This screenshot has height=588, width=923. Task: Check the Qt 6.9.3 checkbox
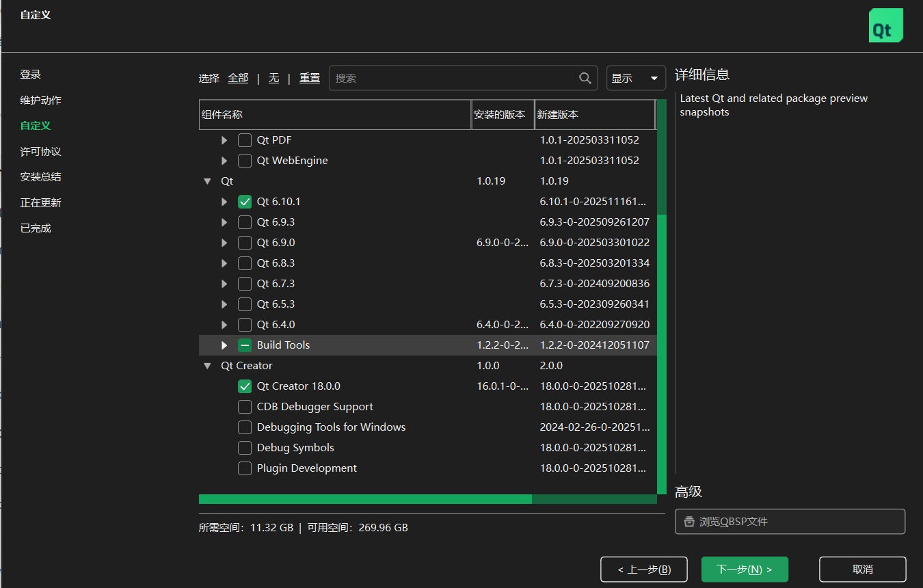pyautogui.click(x=245, y=222)
